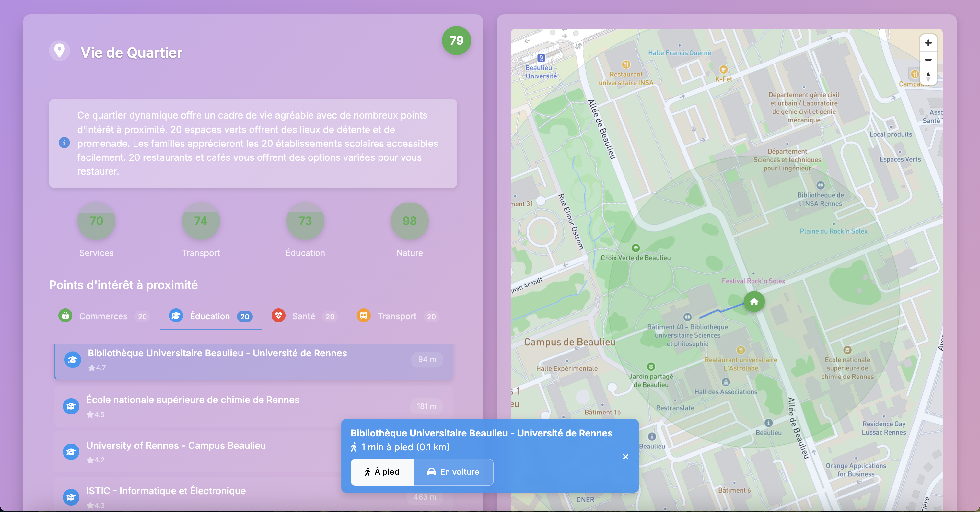Open the Commerces tab
This screenshot has height=512, width=980.
click(x=103, y=316)
